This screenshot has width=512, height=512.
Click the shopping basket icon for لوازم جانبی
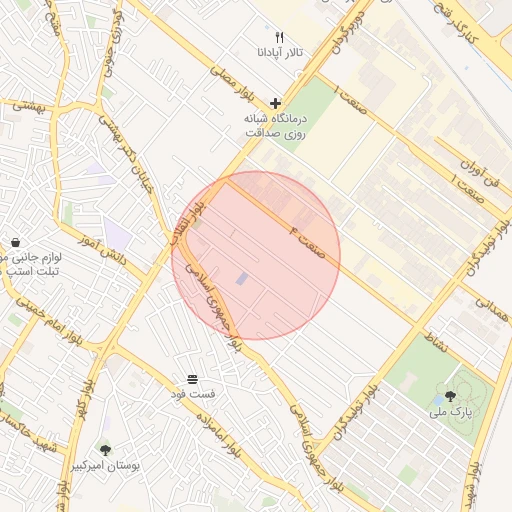15,243
